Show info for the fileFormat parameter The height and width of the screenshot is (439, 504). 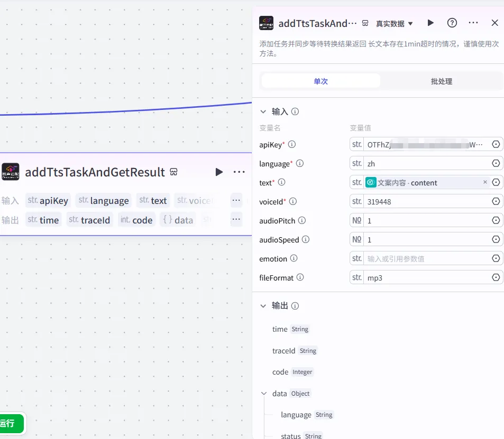[300, 277]
